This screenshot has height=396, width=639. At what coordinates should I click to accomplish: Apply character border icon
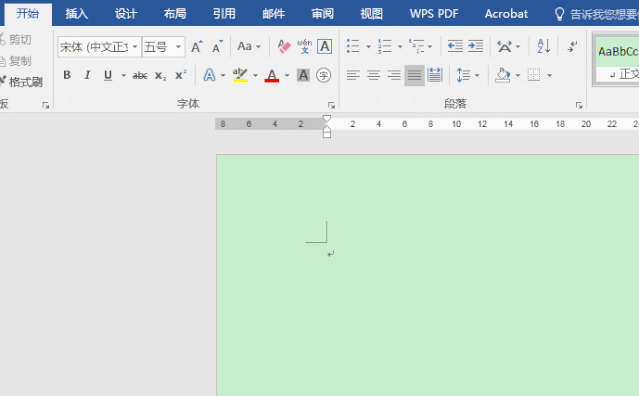coord(325,46)
